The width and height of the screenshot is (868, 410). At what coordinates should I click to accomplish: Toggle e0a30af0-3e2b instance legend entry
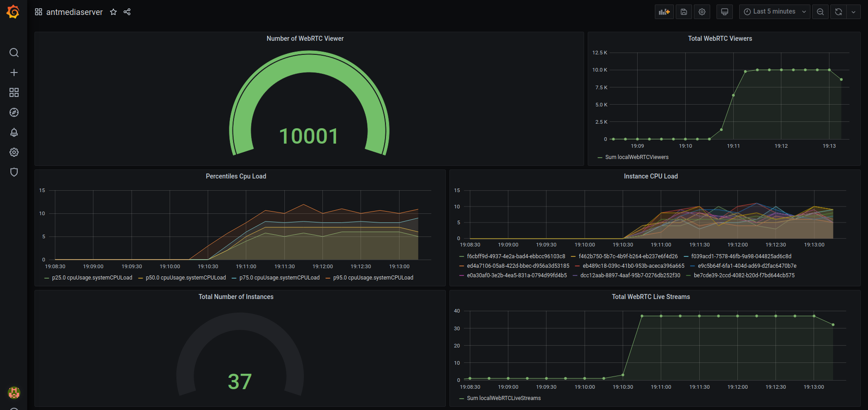517,275
